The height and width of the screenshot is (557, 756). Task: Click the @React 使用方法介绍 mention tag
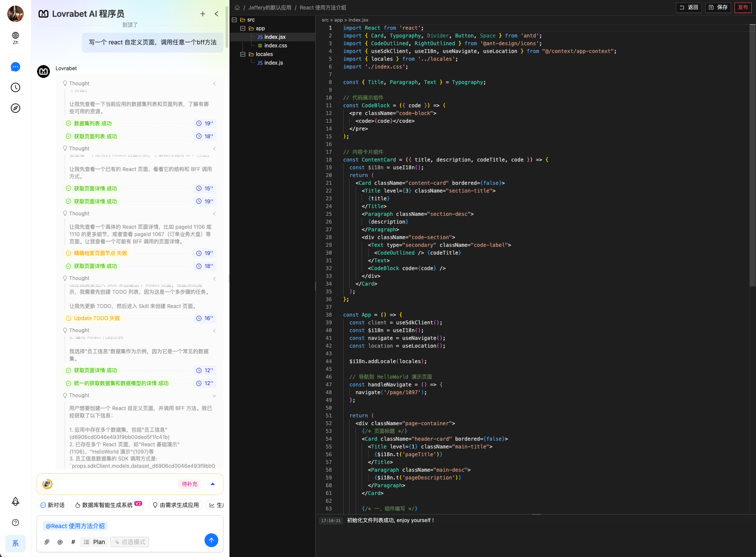click(75, 526)
